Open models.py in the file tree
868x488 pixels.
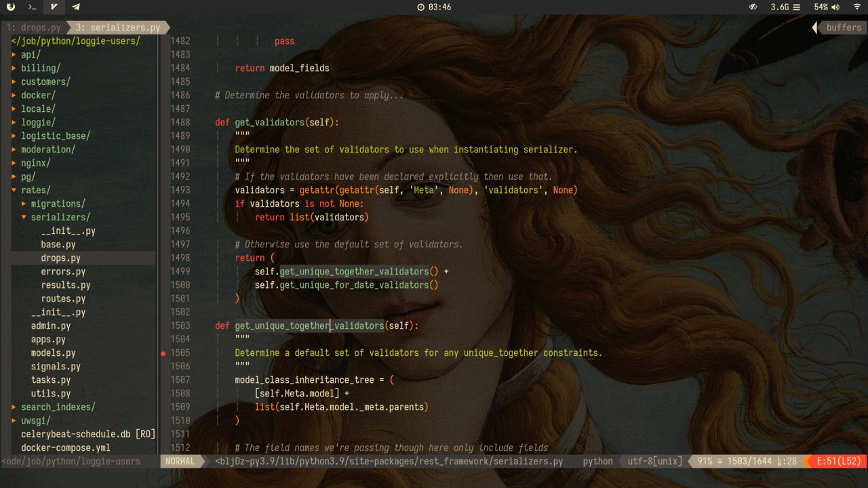coord(53,352)
